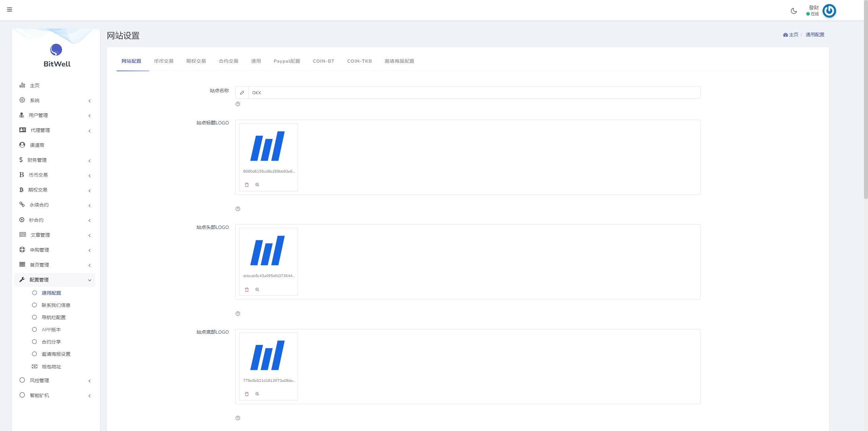Image resolution: width=868 pixels, height=431 pixels.
Task: Click the user avatar power icon
Action: pos(829,11)
